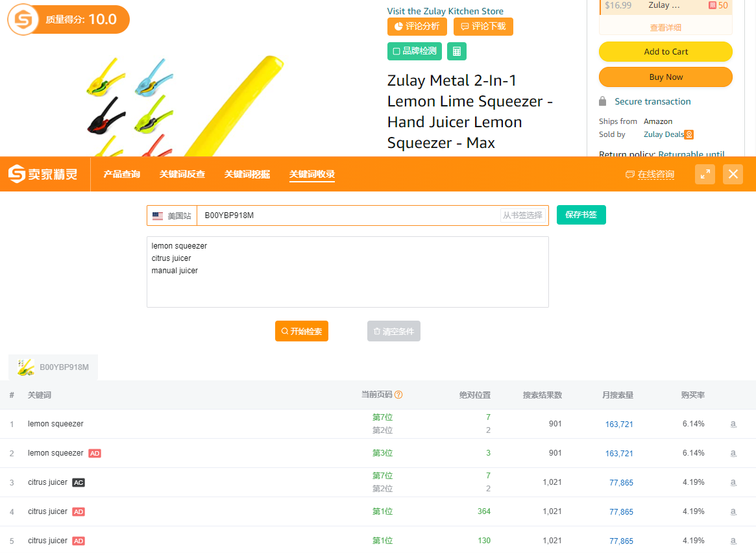Viewport: 756px width, 553px height.
Task: Open the 从书签选择 bookmark dropdown
Action: coord(522,215)
